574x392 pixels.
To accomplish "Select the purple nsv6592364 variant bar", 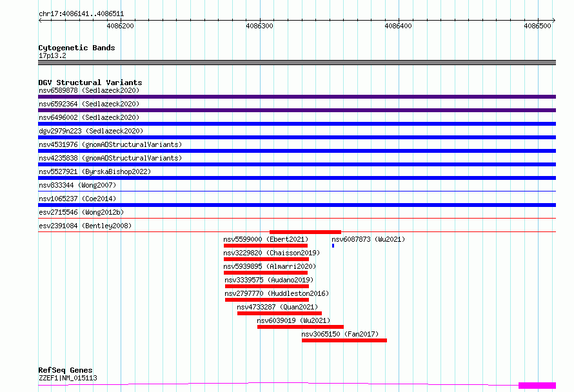I will [x=297, y=110].
